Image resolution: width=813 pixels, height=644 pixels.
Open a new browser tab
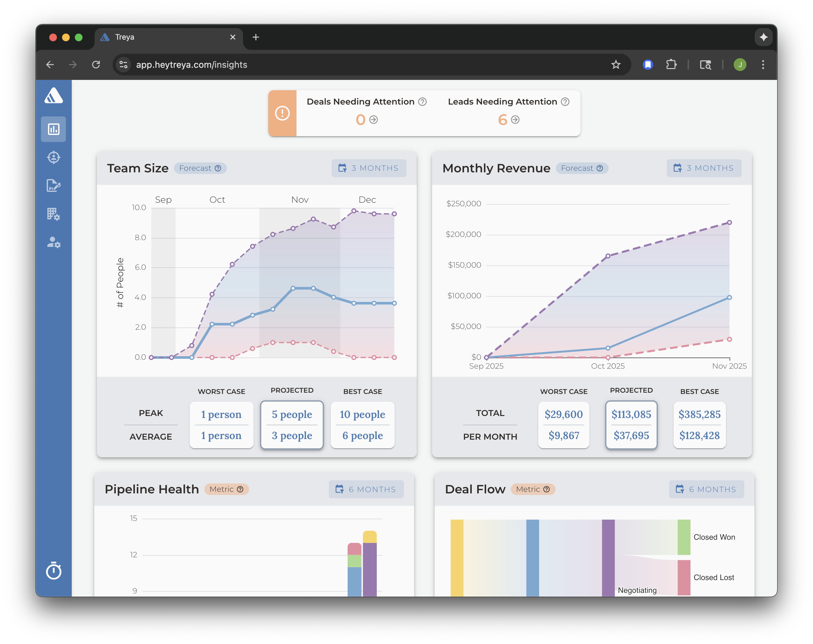pos(256,37)
